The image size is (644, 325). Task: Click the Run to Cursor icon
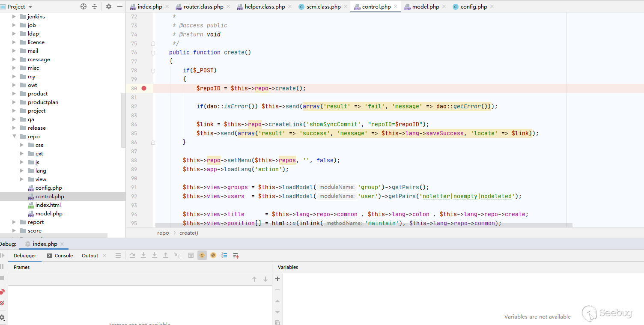[x=177, y=255]
